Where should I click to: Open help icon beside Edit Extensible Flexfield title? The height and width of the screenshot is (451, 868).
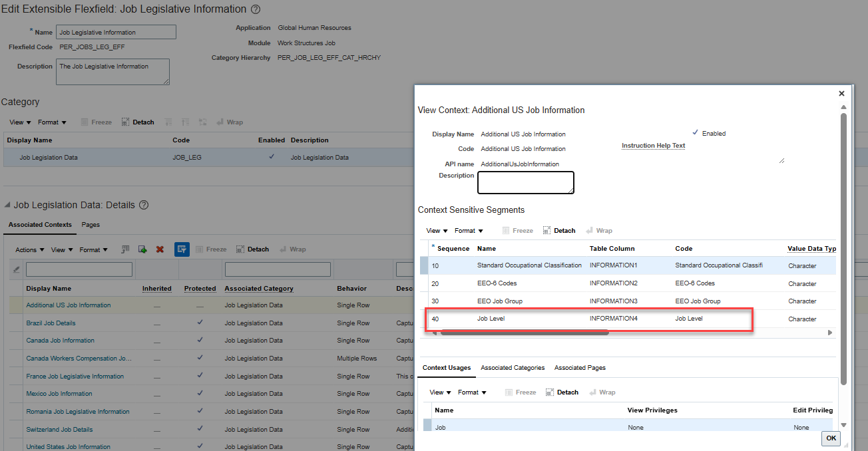pyautogui.click(x=256, y=10)
